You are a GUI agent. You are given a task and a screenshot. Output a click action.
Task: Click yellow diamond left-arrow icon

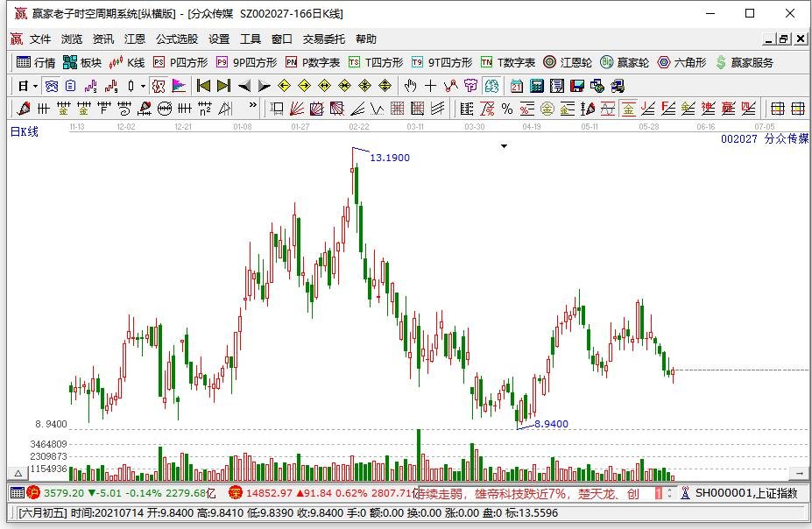click(284, 86)
